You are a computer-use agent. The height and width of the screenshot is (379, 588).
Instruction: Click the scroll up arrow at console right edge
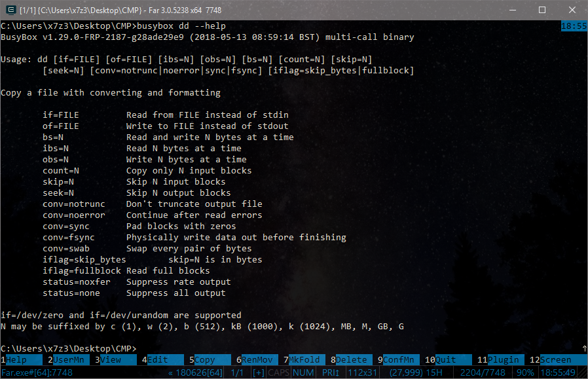(584, 349)
